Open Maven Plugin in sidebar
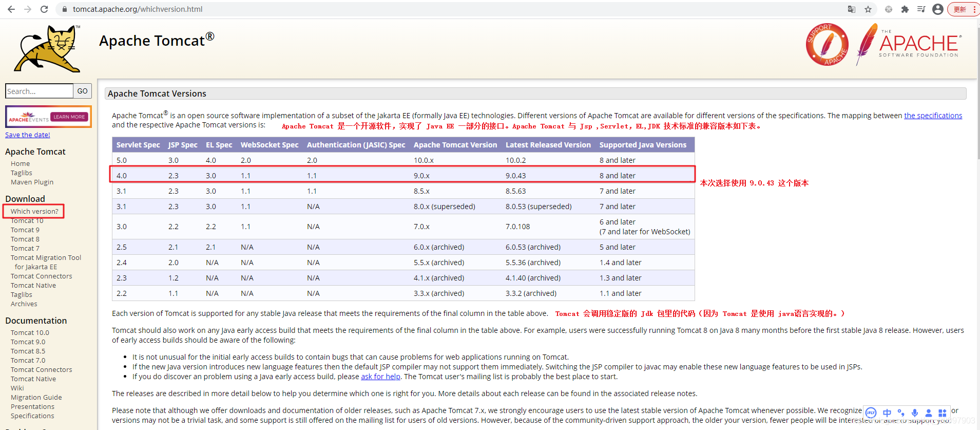Image resolution: width=980 pixels, height=430 pixels. pos(32,182)
